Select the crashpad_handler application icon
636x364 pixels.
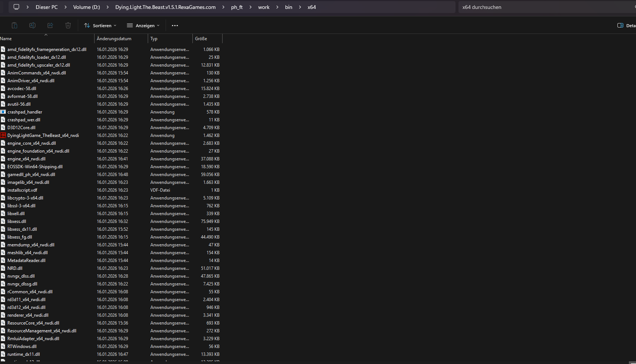point(3,112)
